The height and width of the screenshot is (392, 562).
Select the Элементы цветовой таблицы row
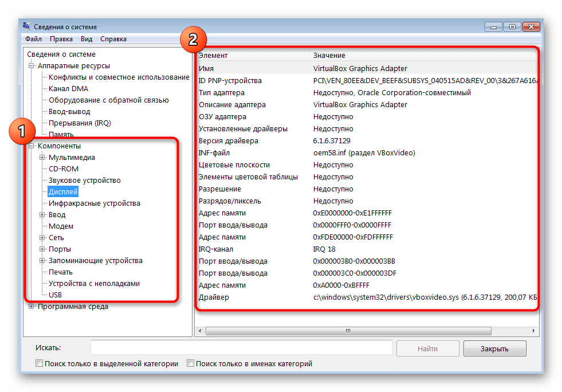coord(367,177)
